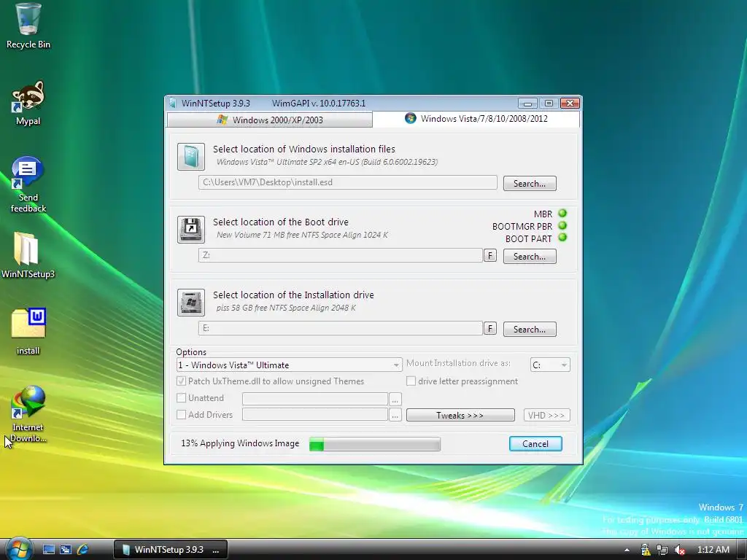Select the Mypal raccoon desktop shortcut
This screenshot has width=747, height=560.
pos(28,102)
